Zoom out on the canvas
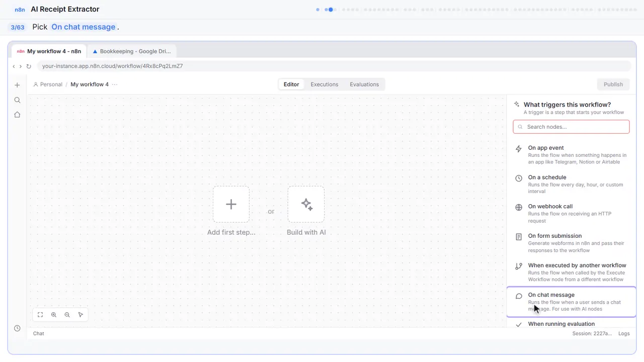The image size is (644, 362). [67, 315]
